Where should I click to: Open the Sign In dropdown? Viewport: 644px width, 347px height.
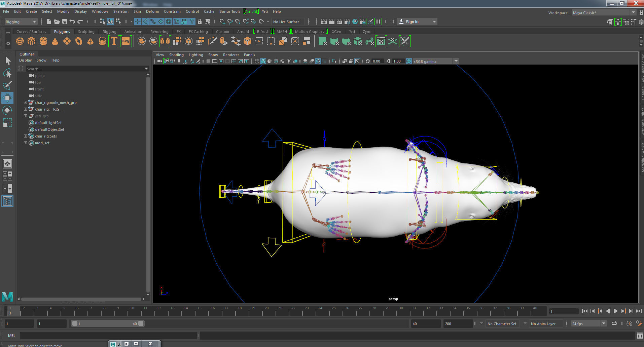417,22
